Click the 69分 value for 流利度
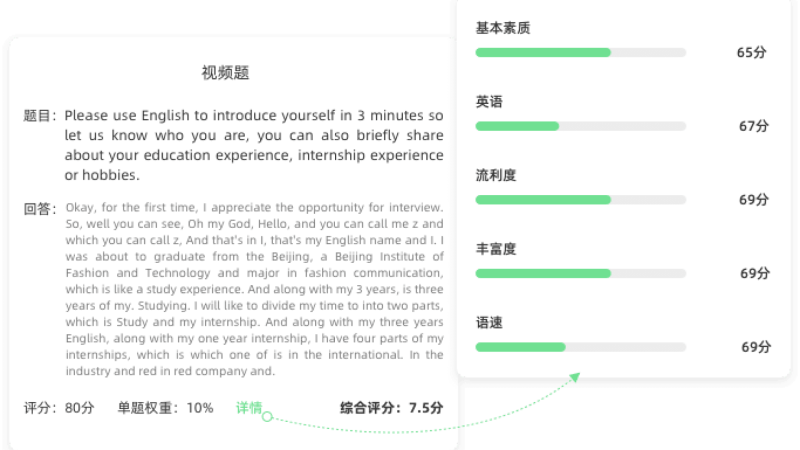Screen dimensions: 800x450 point(754,199)
